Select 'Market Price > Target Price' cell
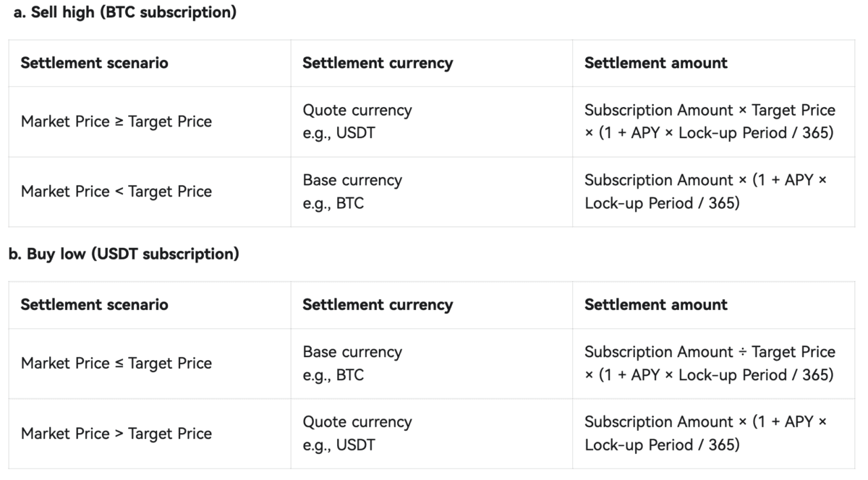The image size is (868, 480). (x=116, y=433)
